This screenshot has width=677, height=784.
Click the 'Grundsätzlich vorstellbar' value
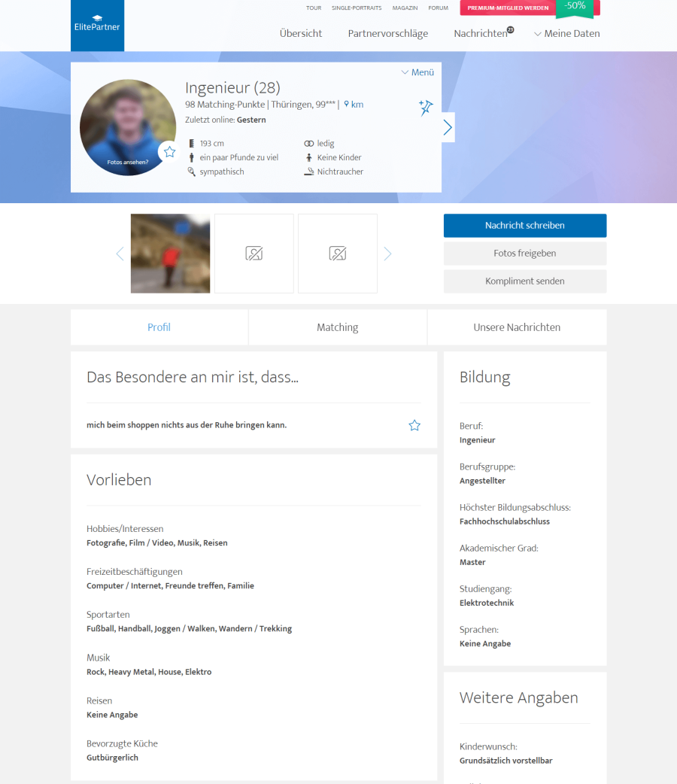(506, 761)
